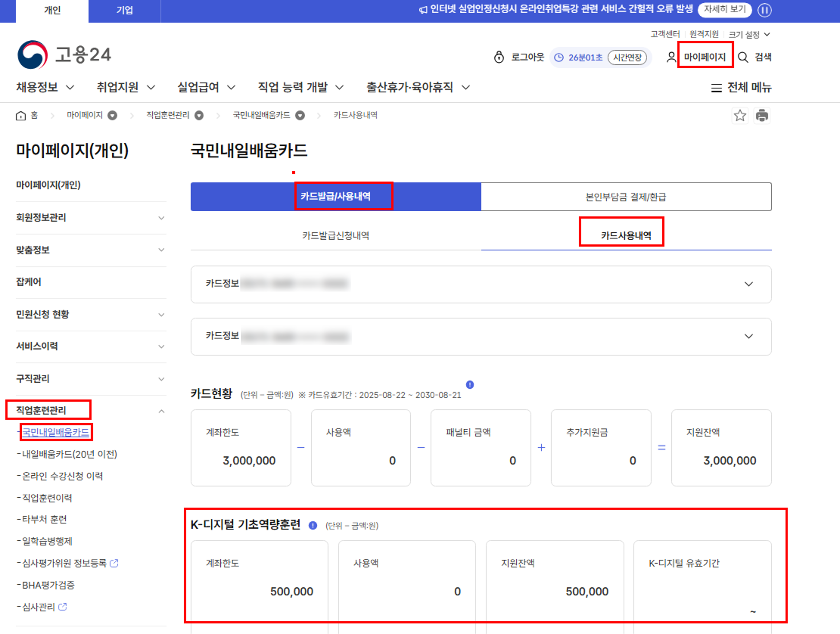840x634 pixels.
Task: Click the search magnifier icon
Action: point(743,57)
